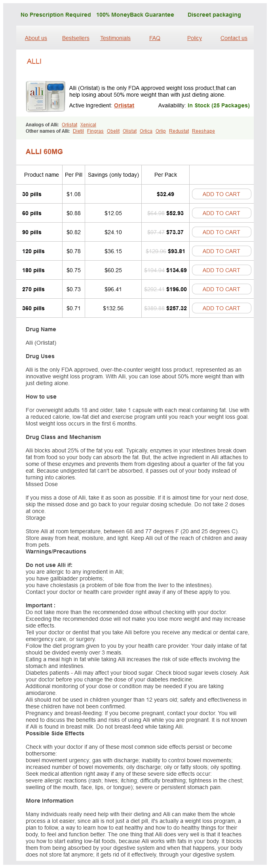Navigate to Contact us
This screenshot has width=270, height=868.
coord(234,38)
